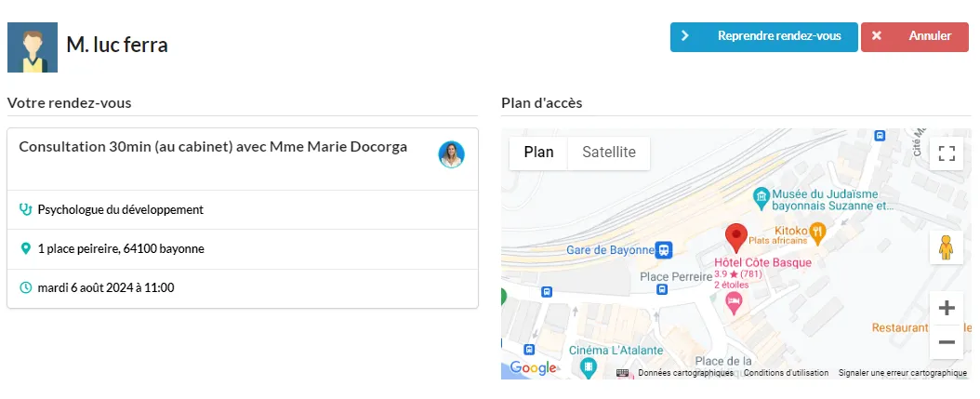This screenshot has height=399, width=980.
Task: Open map keyboard shortcuts icon
Action: tap(623, 373)
